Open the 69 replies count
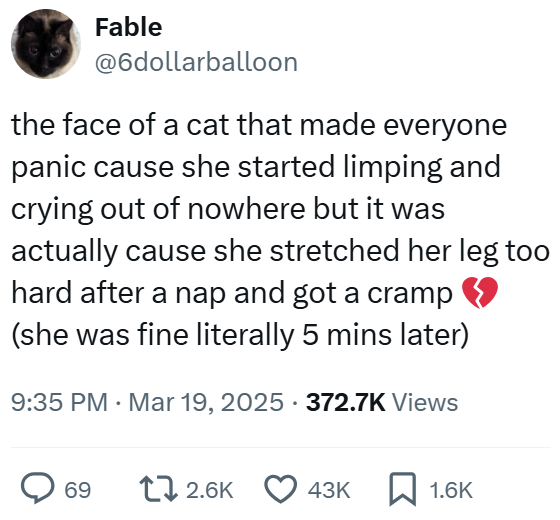This screenshot has width=560, height=520. (x=78, y=490)
